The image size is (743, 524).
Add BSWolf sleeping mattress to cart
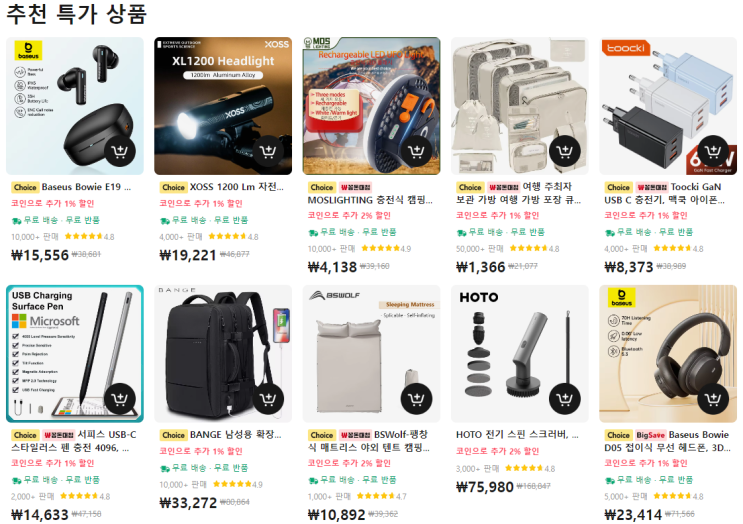pos(416,399)
